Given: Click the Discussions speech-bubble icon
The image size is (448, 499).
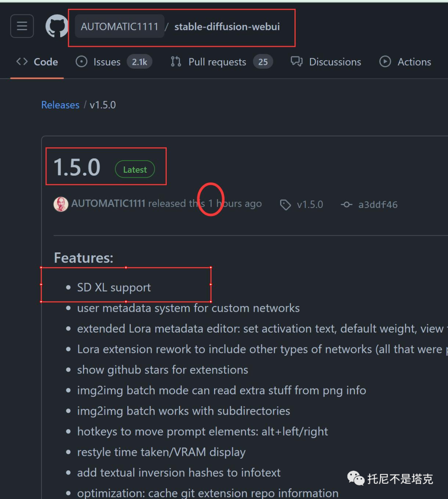Looking at the screenshot, I should click(297, 62).
